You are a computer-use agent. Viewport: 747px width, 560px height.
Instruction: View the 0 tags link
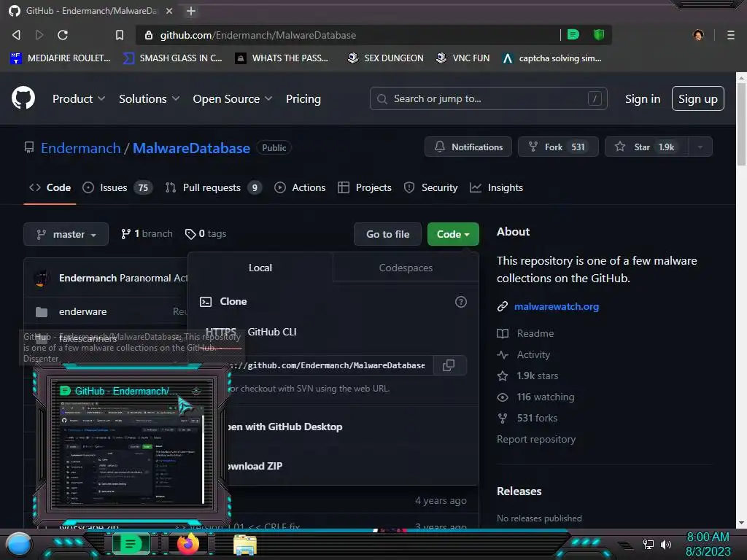coord(206,234)
